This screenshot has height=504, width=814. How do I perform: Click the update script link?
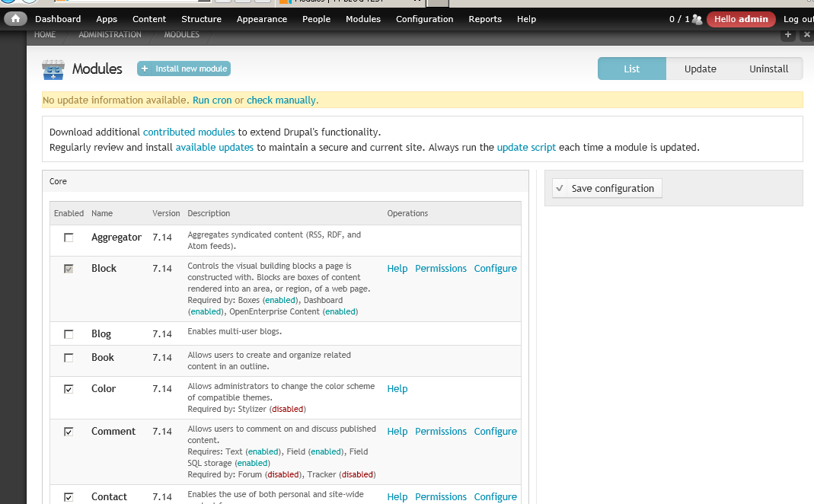click(x=526, y=148)
